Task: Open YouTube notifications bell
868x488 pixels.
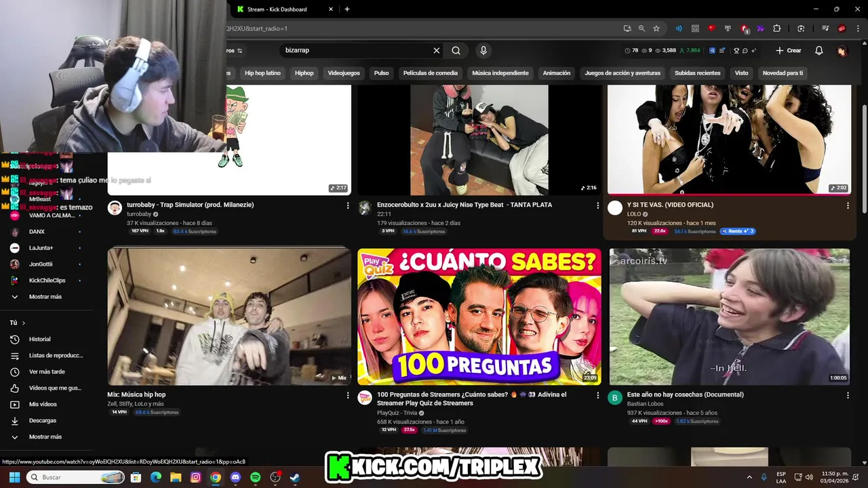Action: (x=819, y=50)
